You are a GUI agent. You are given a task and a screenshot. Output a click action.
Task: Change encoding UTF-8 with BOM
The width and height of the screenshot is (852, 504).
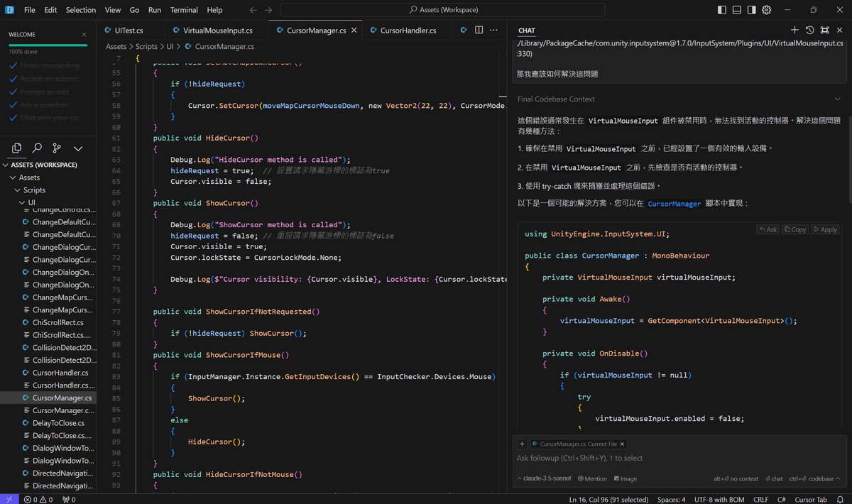719,499
